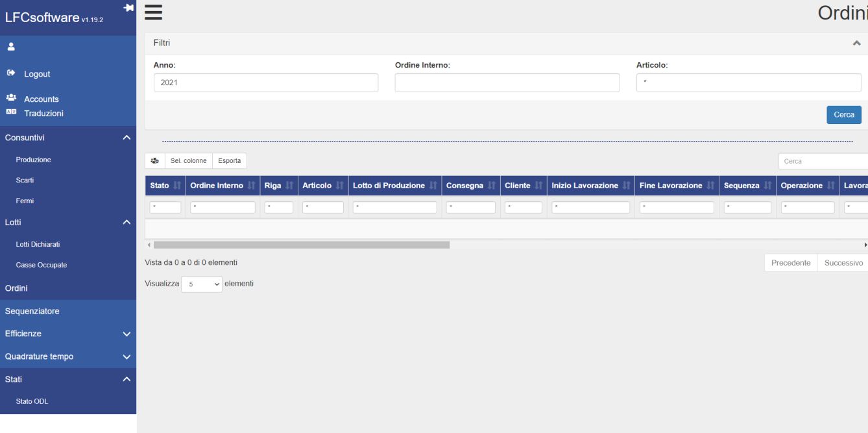
Task: Collapse the Stati menu section
Action: pyautogui.click(x=127, y=379)
